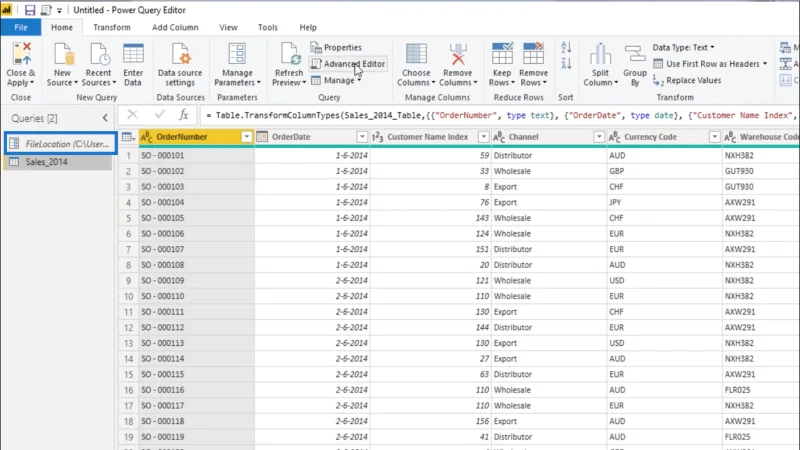This screenshot has height=450, width=800.
Task: Click Replace Values
Action: [x=687, y=80]
